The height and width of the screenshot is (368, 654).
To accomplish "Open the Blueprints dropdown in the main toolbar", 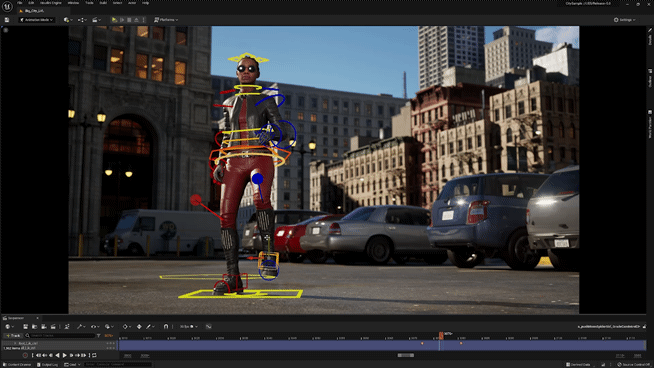I will pos(82,20).
